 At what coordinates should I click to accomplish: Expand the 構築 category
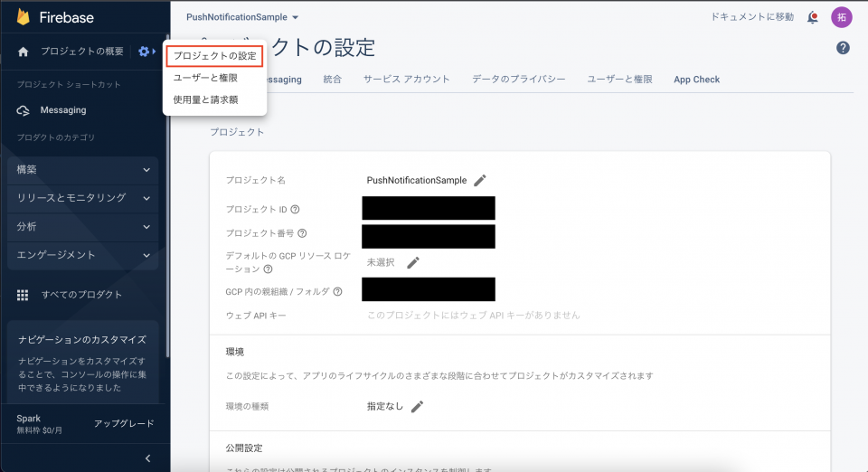tap(83, 170)
